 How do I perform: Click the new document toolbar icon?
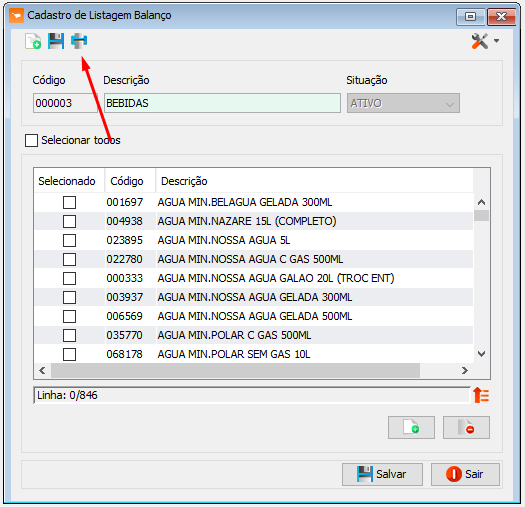tap(33, 41)
